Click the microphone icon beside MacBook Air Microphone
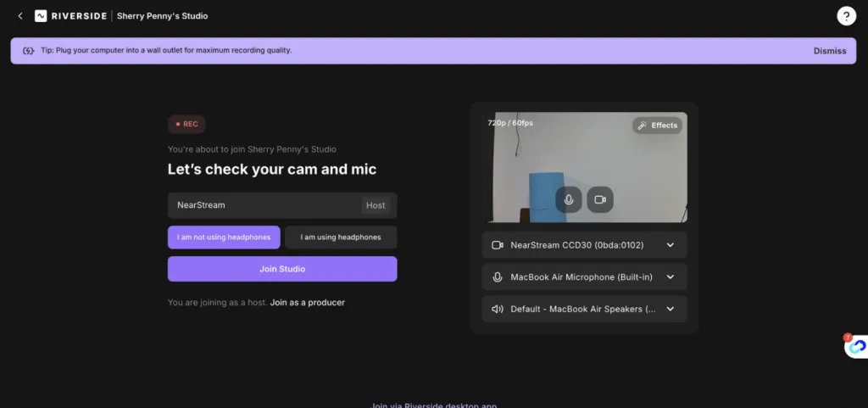The width and height of the screenshot is (868, 408). (497, 277)
